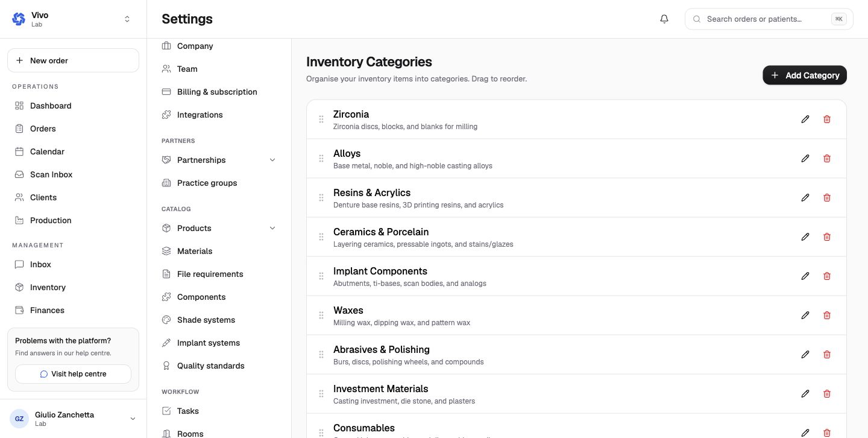The height and width of the screenshot is (438, 868).
Task: Open Giulio Zanchetta account menu
Action: click(x=73, y=419)
